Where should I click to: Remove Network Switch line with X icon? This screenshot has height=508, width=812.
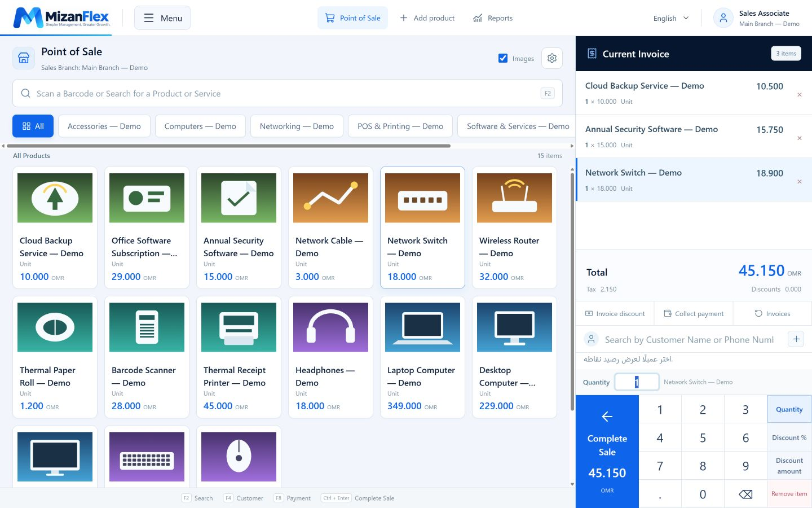pos(799,182)
